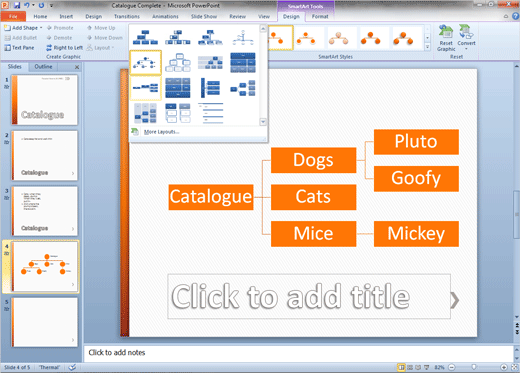Image resolution: width=520 pixels, height=373 pixels.
Task: Click the Help question mark icon
Action: click(x=516, y=16)
